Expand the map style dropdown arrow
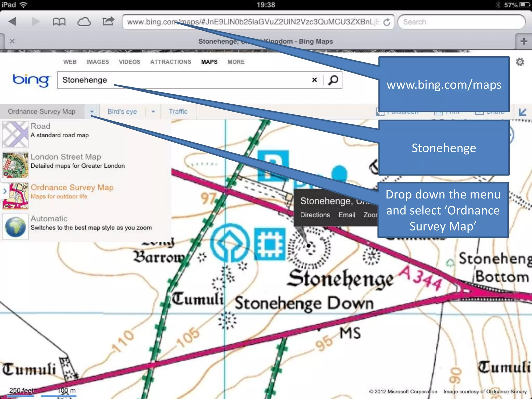This screenshot has height=399, width=532. coord(92,111)
